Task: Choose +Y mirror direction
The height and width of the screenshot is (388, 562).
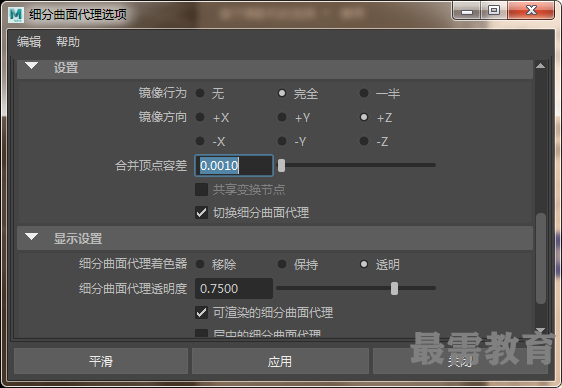Action: [282, 117]
